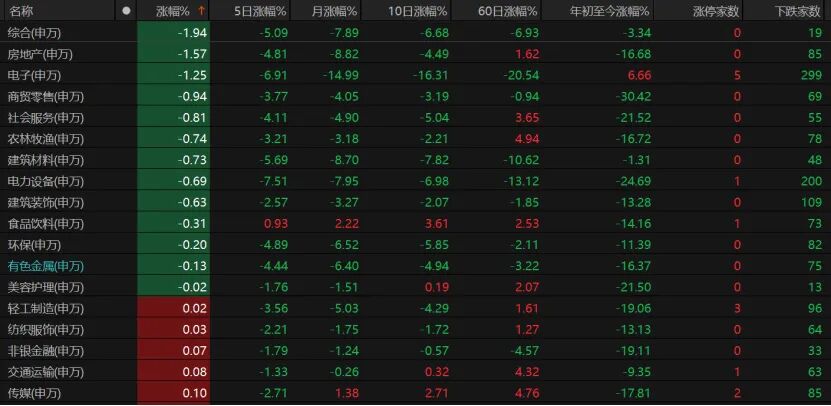Select the 商贸零售(申万) row name
This screenshot has height=406, width=831.
[46, 96]
